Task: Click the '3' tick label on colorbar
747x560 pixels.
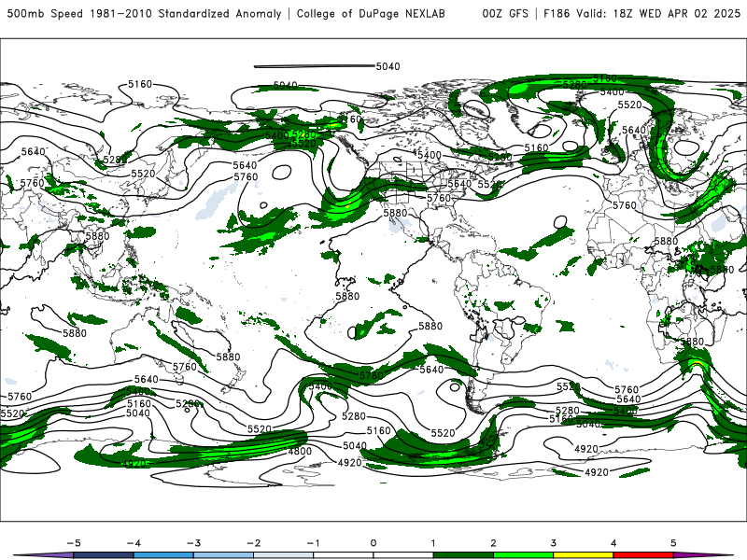Action: pyautogui.click(x=553, y=543)
